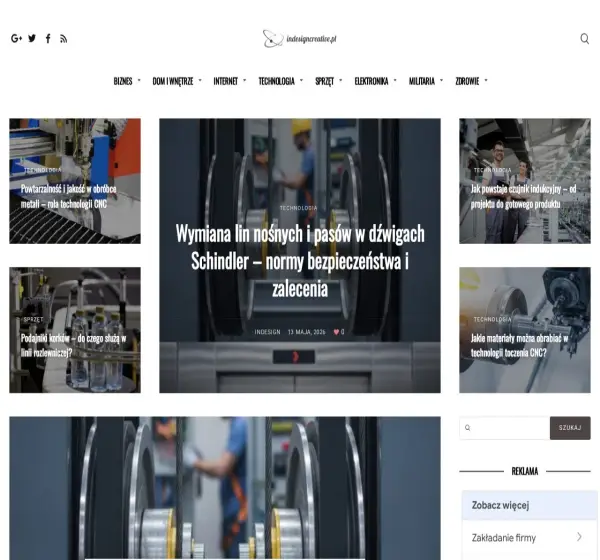Expand the dropdown arrow beside Zdrowie
600x560 pixels.
(x=486, y=80)
